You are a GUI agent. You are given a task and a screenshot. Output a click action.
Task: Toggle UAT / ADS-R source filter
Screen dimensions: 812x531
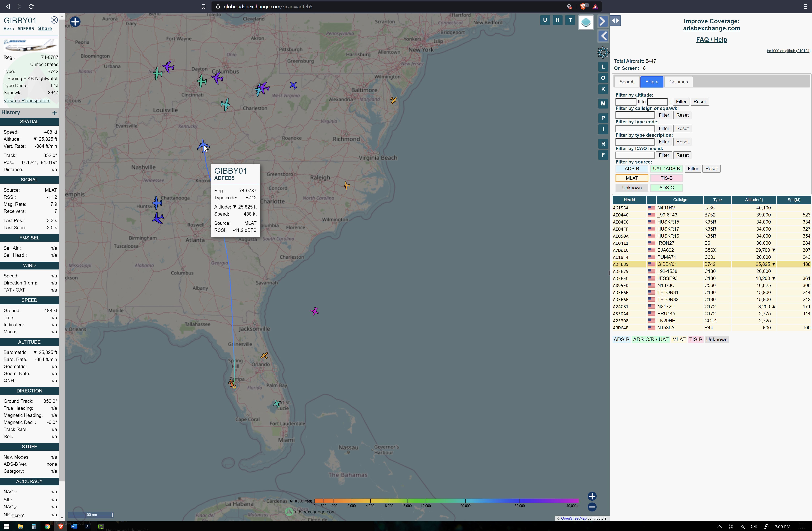[666, 169]
